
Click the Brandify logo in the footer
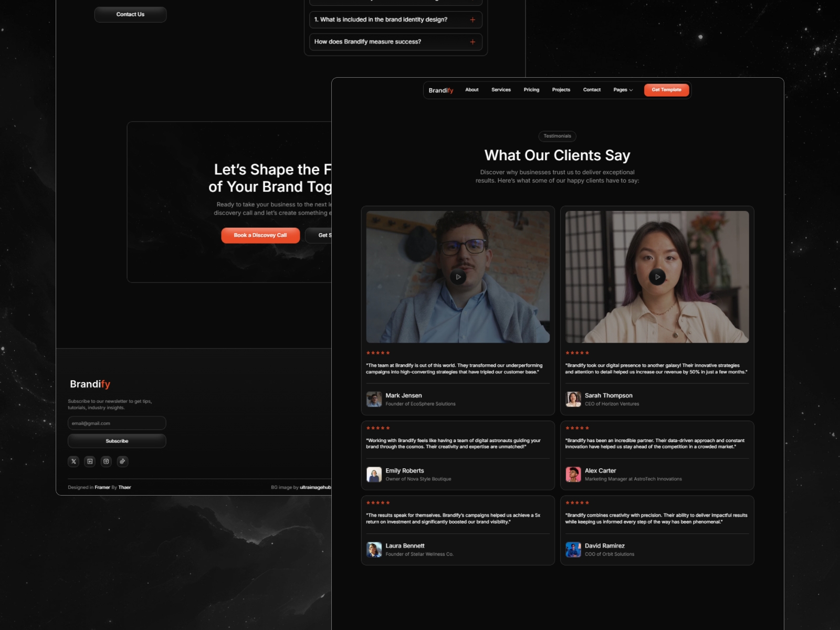tap(90, 384)
